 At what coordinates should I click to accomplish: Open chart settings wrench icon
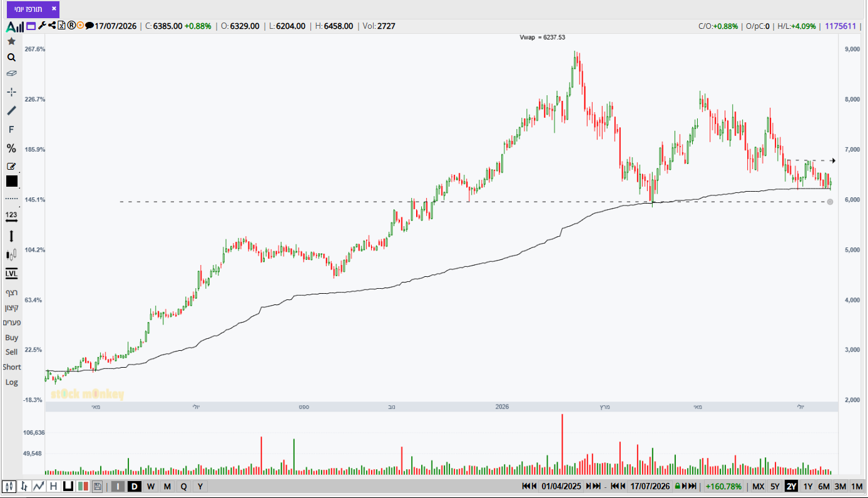[42, 26]
